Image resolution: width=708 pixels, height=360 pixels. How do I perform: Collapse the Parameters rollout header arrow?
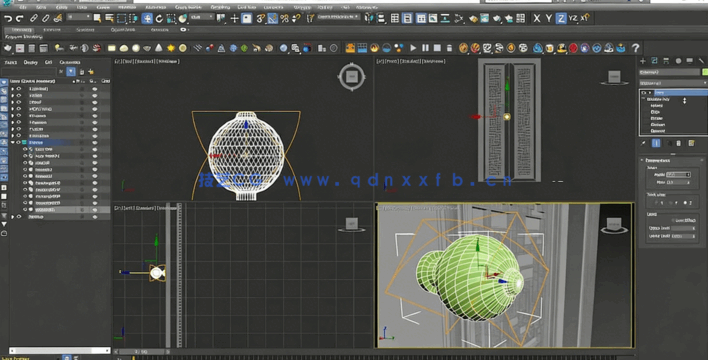point(642,160)
